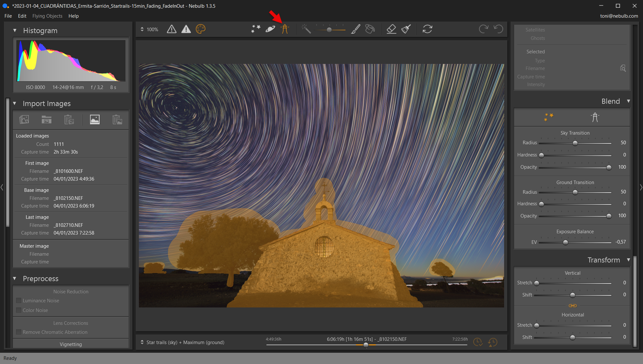Click the Sky Transition Radius slider
Screen dimensions: 643x364
point(575,143)
